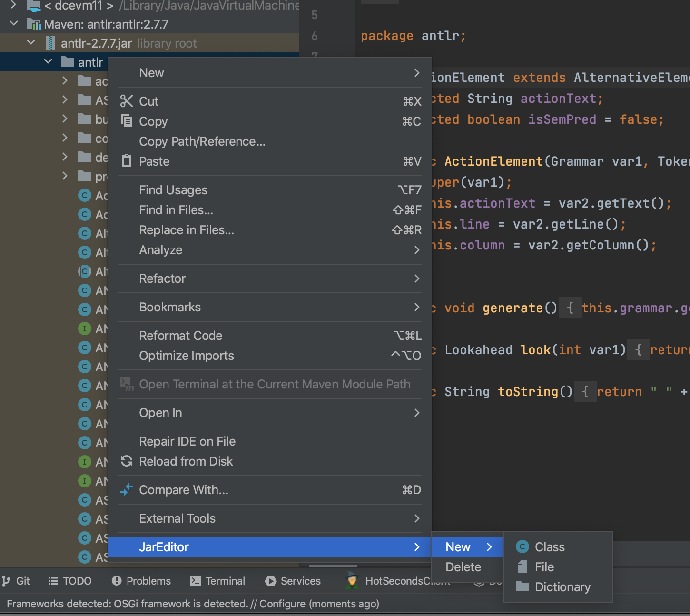Choose the File icon in New submenu

pos(522,566)
